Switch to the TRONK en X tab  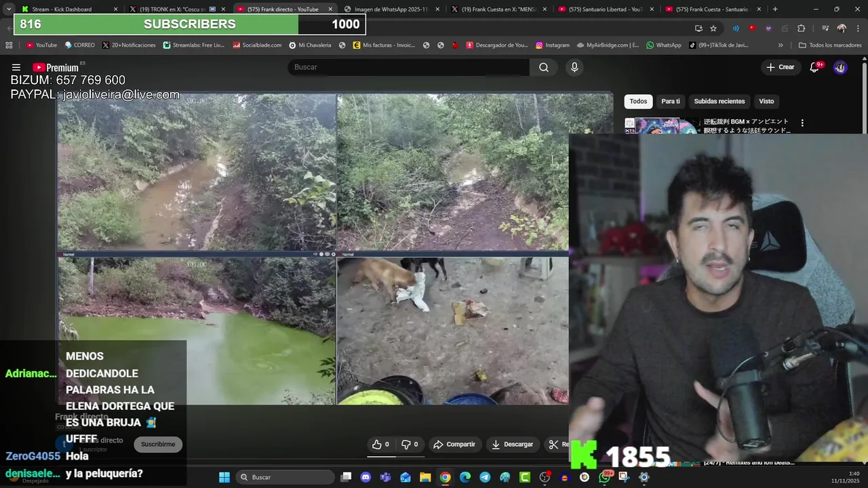pos(178,9)
